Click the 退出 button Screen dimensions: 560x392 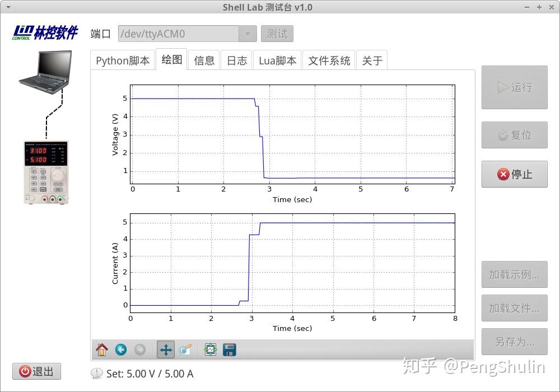[x=36, y=371]
